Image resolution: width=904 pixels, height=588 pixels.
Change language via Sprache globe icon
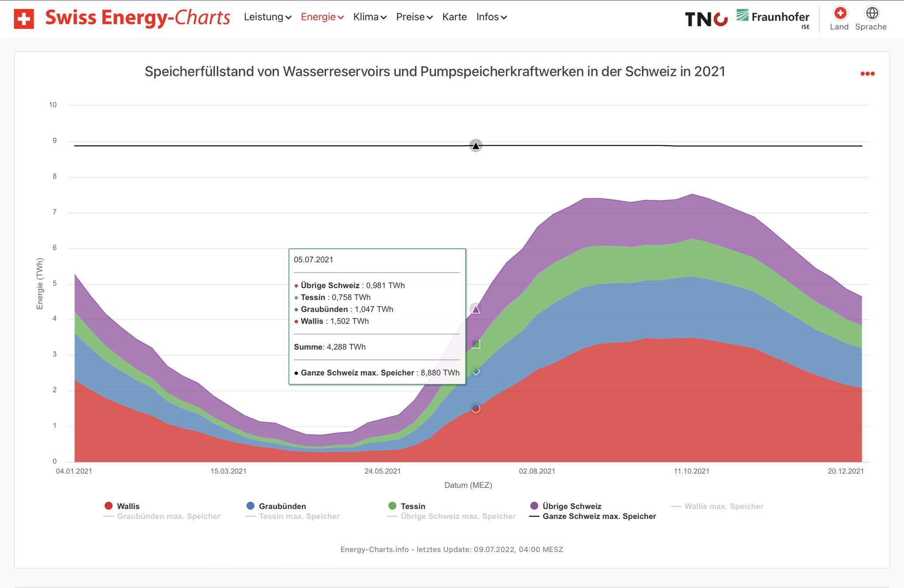tap(871, 19)
